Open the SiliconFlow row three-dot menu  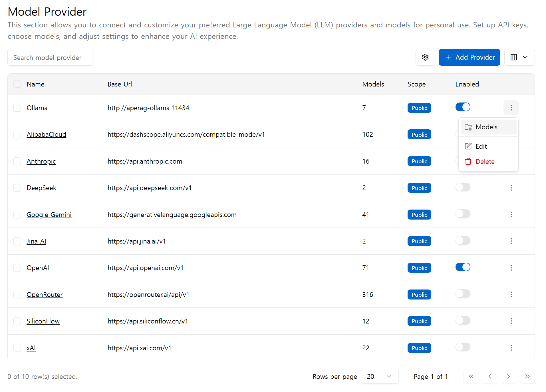(x=511, y=321)
